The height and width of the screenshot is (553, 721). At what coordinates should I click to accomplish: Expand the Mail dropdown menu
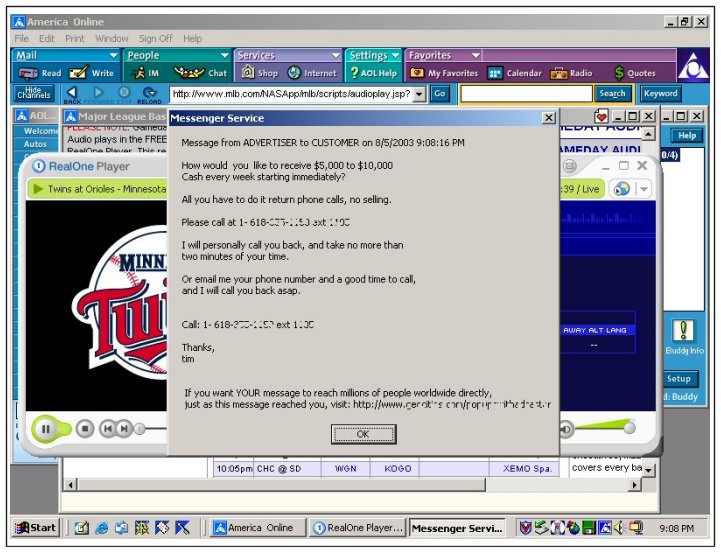coord(113,56)
